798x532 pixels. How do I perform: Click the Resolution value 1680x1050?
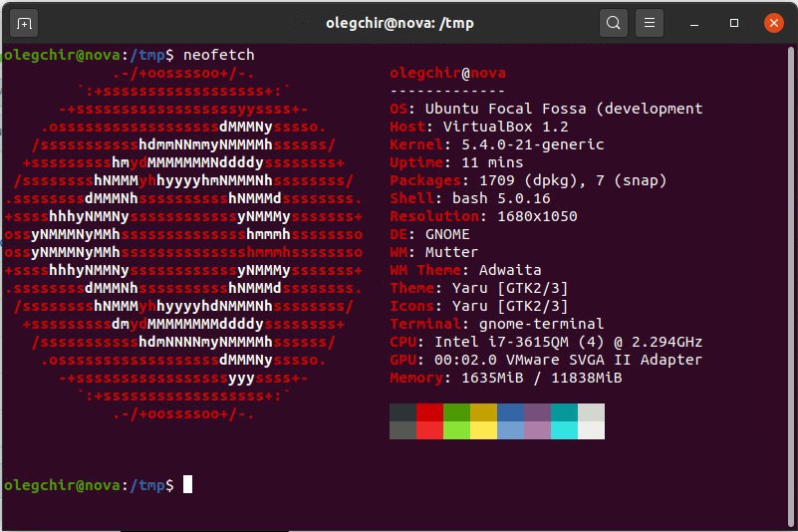[x=537, y=216]
